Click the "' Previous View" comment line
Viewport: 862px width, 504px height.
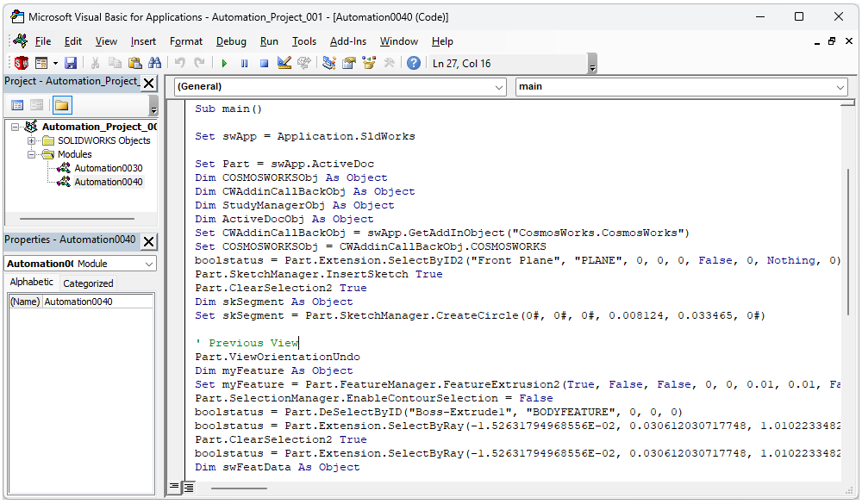click(247, 343)
